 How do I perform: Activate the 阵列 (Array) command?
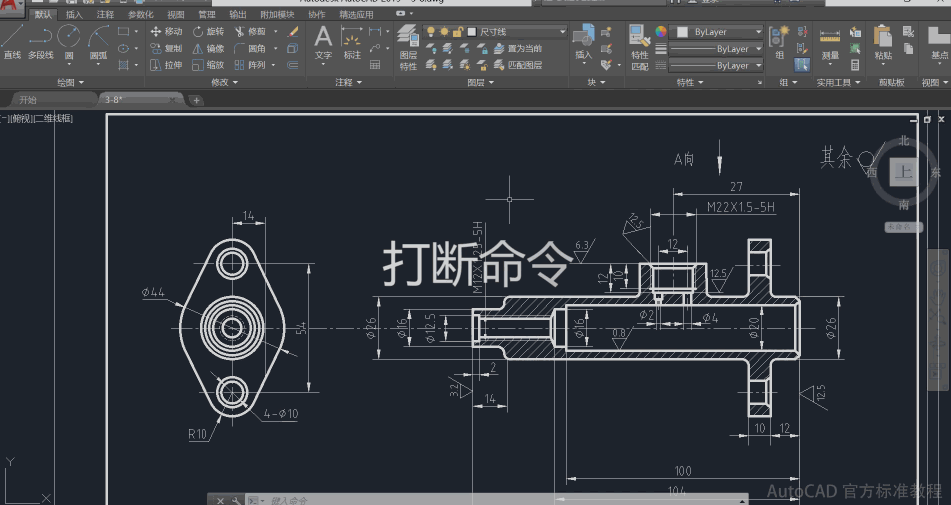click(250, 65)
